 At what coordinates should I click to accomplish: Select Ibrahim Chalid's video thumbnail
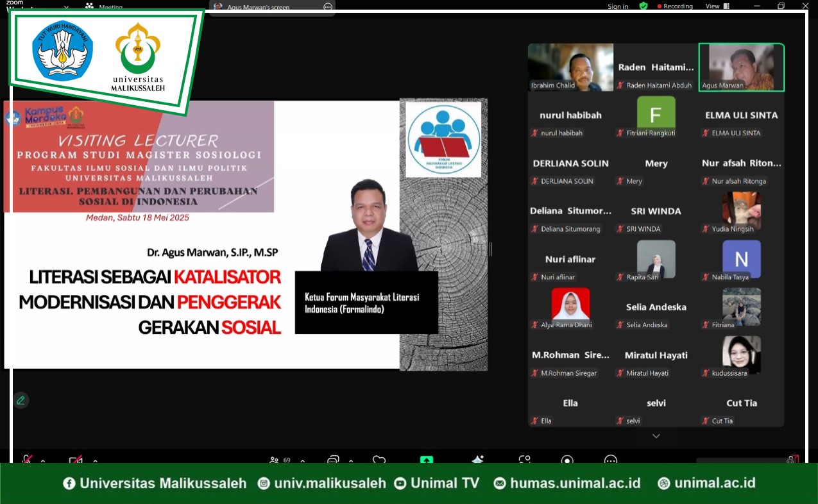click(570, 67)
